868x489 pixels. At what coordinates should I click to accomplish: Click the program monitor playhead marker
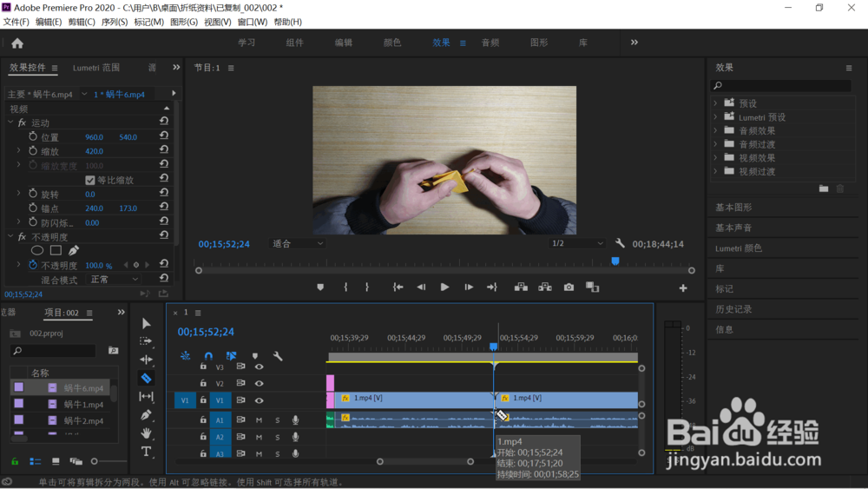(x=615, y=261)
